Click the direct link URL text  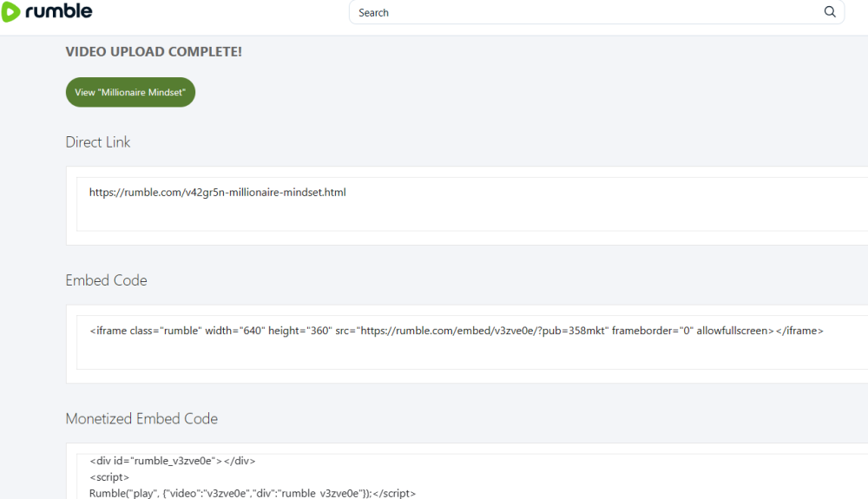tap(217, 192)
